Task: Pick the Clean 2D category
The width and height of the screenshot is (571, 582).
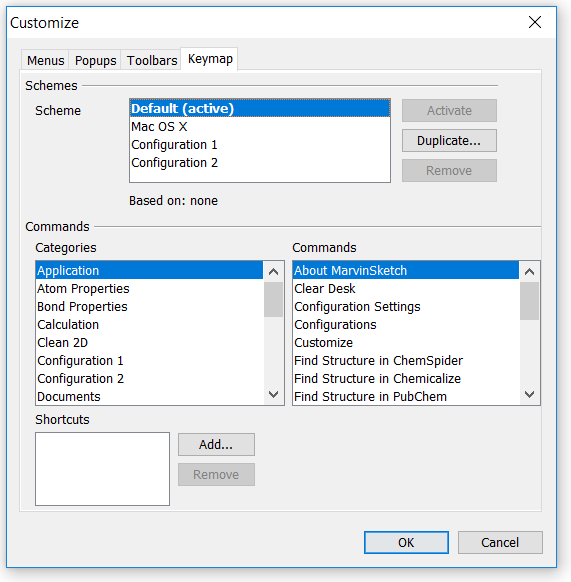Action: [149, 342]
